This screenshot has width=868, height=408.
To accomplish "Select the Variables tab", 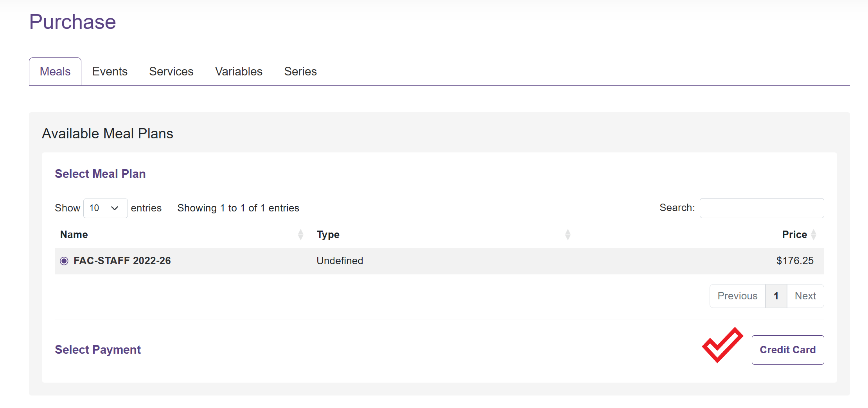I will click(x=239, y=72).
